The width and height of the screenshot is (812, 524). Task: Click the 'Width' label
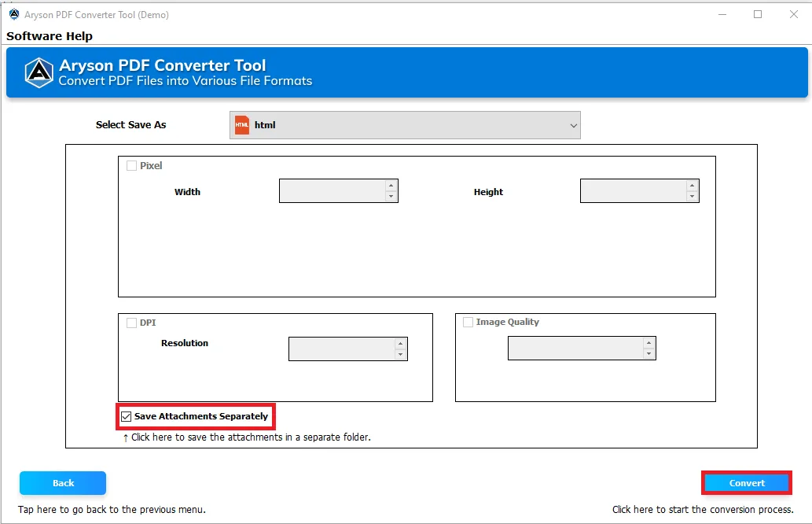[187, 192]
